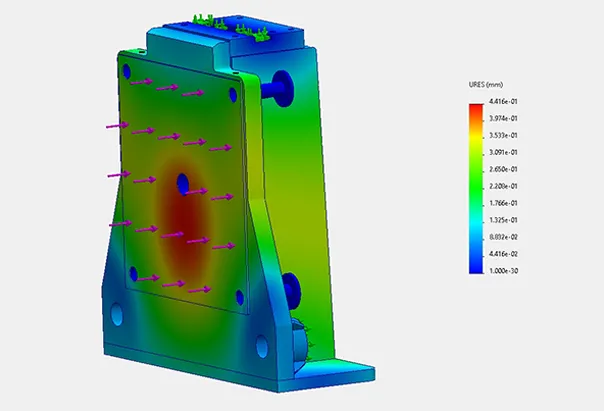
Task: Select the lower cylindrical boss on the side
Action: pos(290,289)
